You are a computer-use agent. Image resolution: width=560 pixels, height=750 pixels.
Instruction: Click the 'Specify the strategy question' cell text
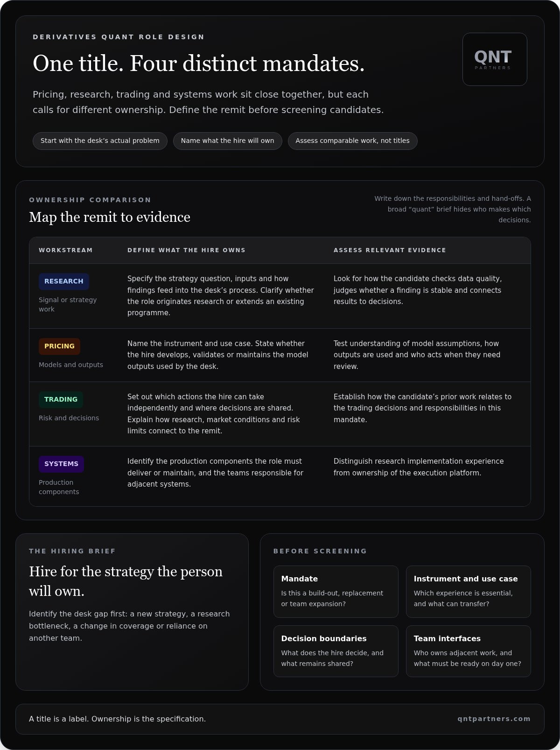pos(221,296)
